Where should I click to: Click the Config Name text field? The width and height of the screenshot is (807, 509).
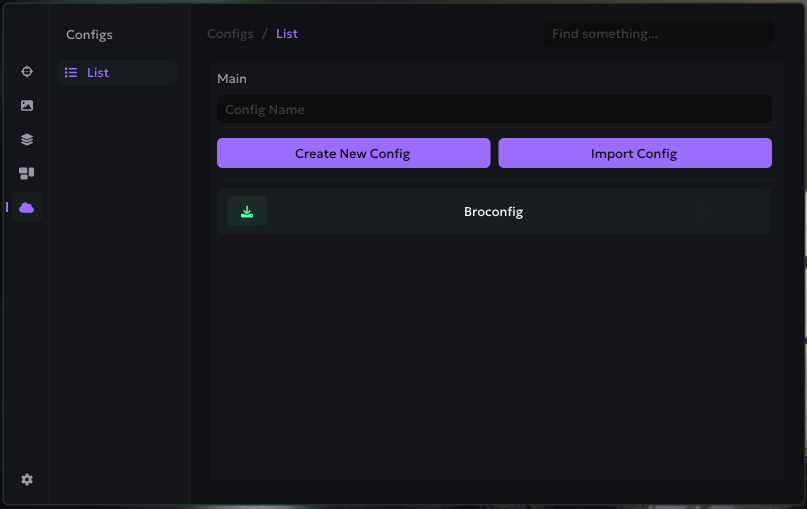pyautogui.click(x=494, y=110)
